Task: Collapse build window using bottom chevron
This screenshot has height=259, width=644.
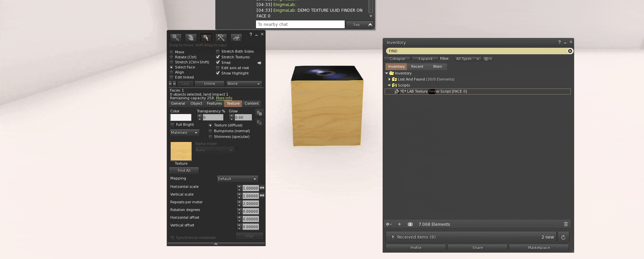Action: (216, 244)
